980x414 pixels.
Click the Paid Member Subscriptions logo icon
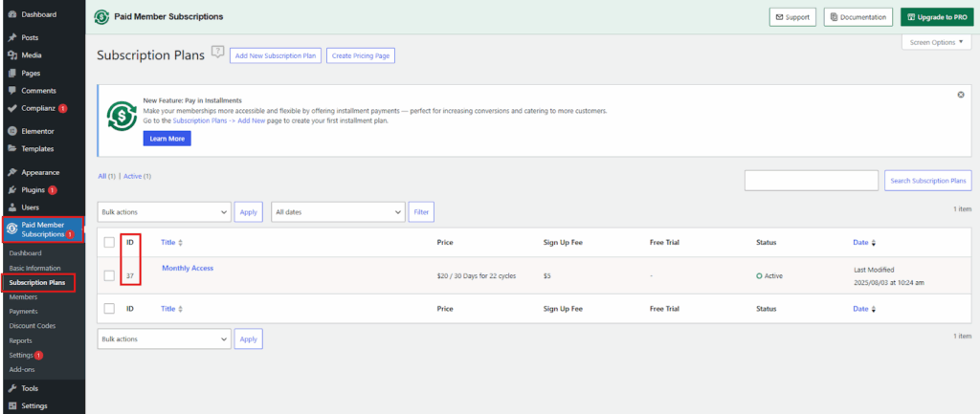(101, 17)
